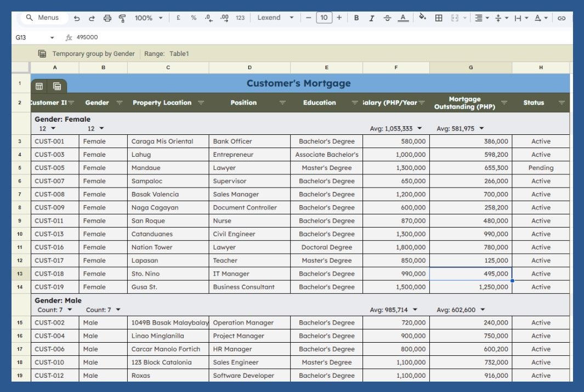Screen dimensions: 584x392
Task: Select the cell Caraga Mis Oriental
Action: tap(168, 141)
